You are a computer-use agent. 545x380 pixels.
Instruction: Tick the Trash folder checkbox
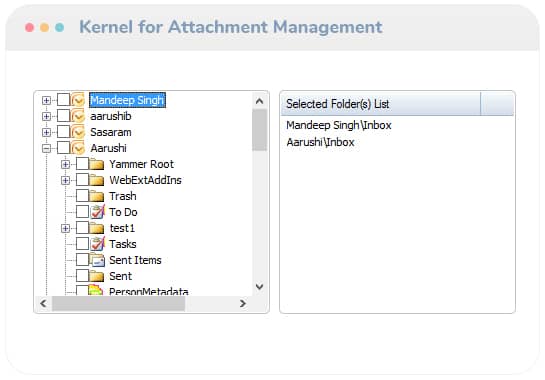[x=82, y=196]
